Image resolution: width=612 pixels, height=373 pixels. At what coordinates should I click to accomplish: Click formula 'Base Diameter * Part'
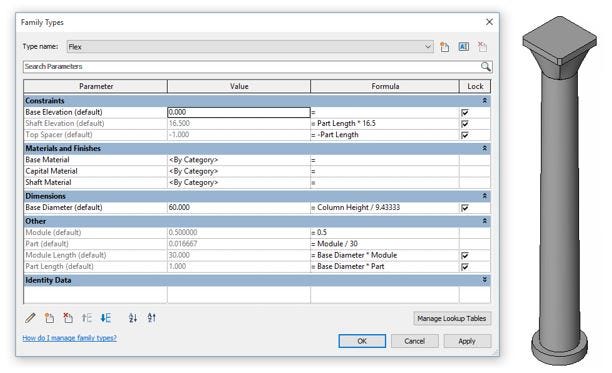tap(350, 266)
